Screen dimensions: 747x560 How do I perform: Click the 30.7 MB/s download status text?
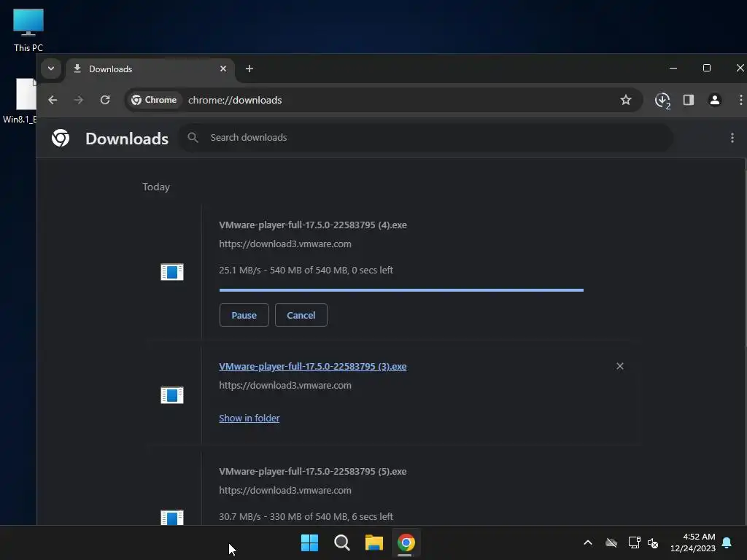click(x=306, y=517)
